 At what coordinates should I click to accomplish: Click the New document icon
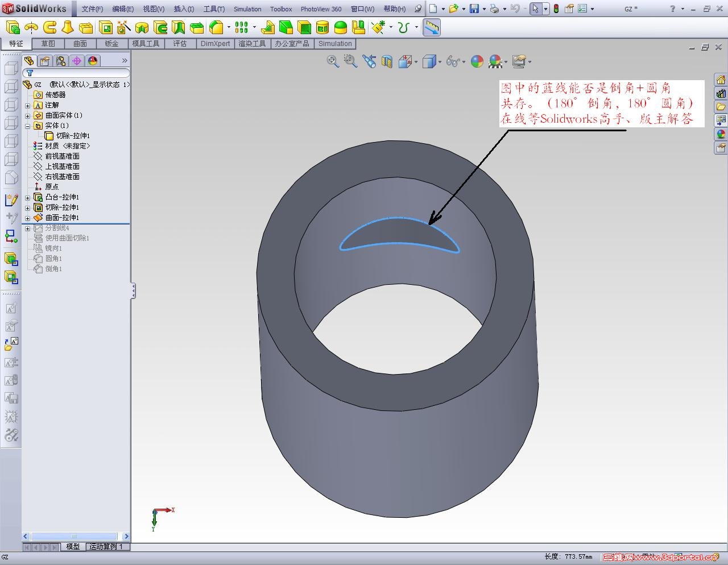[x=433, y=9]
